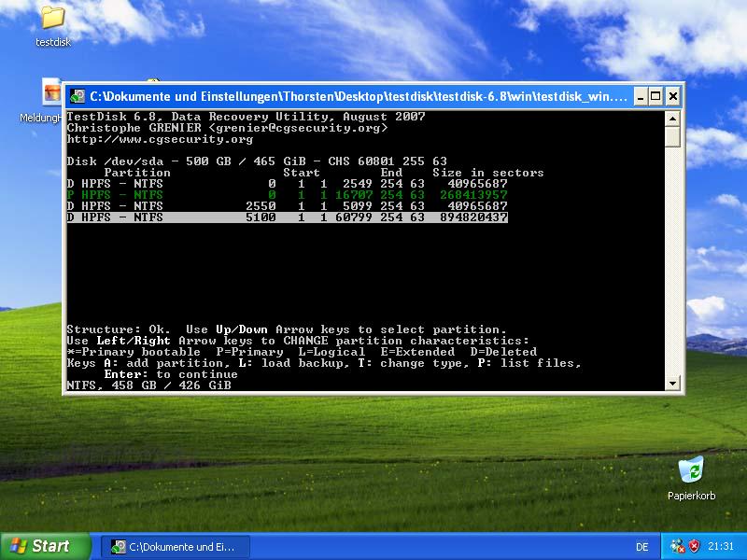This screenshot has height=560, width=747.
Task: Click the Disk /dev/sda - 500 GB line
Action: pyautogui.click(x=257, y=161)
